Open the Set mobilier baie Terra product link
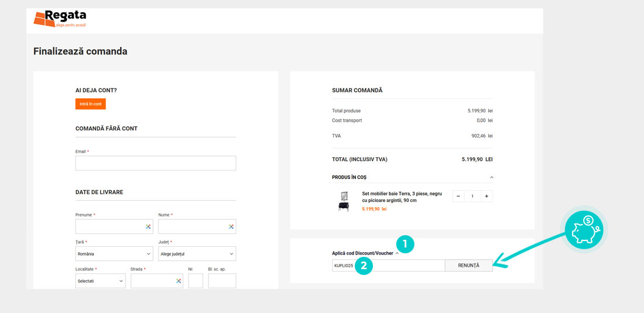The width and height of the screenshot is (644, 313). tap(402, 197)
